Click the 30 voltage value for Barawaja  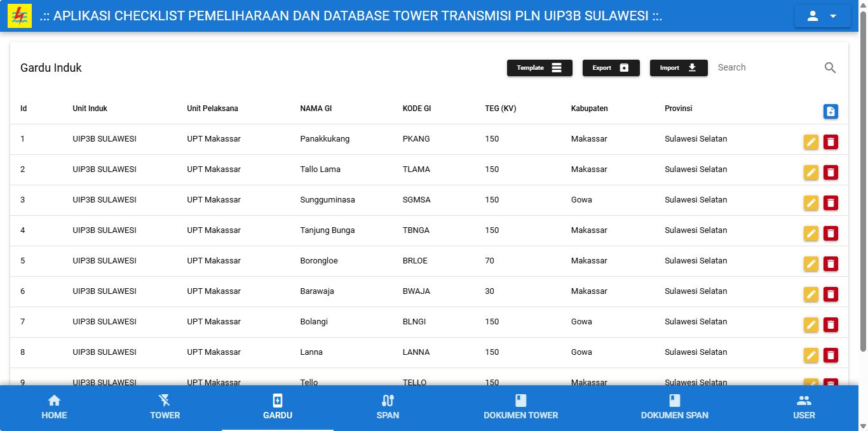pyautogui.click(x=489, y=291)
